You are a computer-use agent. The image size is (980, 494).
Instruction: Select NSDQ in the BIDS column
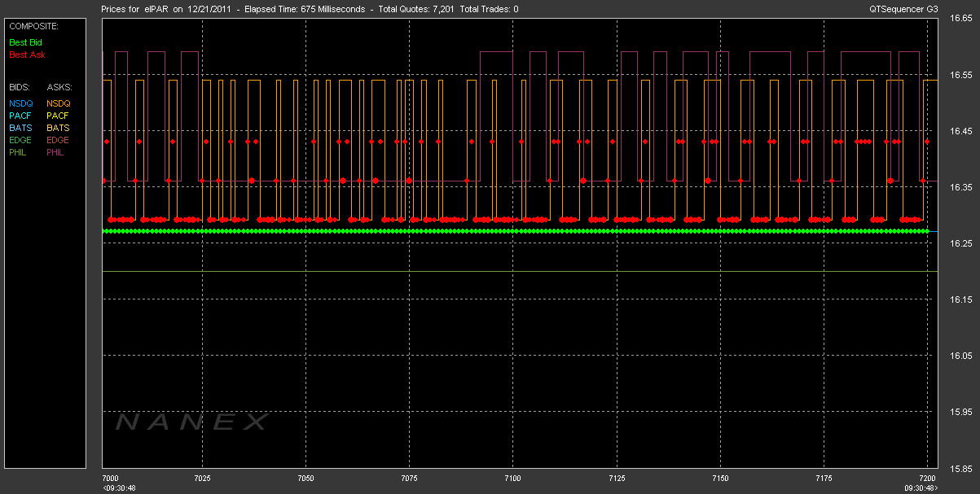[x=21, y=103]
